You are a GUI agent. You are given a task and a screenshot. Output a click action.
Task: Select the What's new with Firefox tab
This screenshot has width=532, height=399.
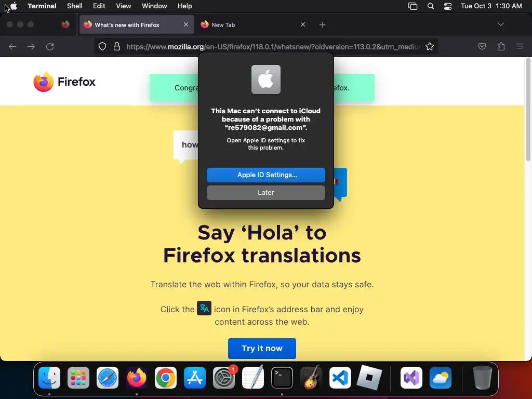click(137, 25)
